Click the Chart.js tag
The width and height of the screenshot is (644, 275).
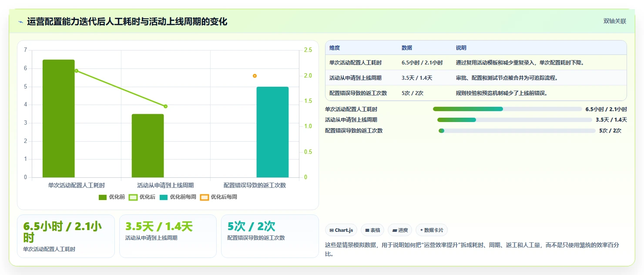click(x=341, y=230)
